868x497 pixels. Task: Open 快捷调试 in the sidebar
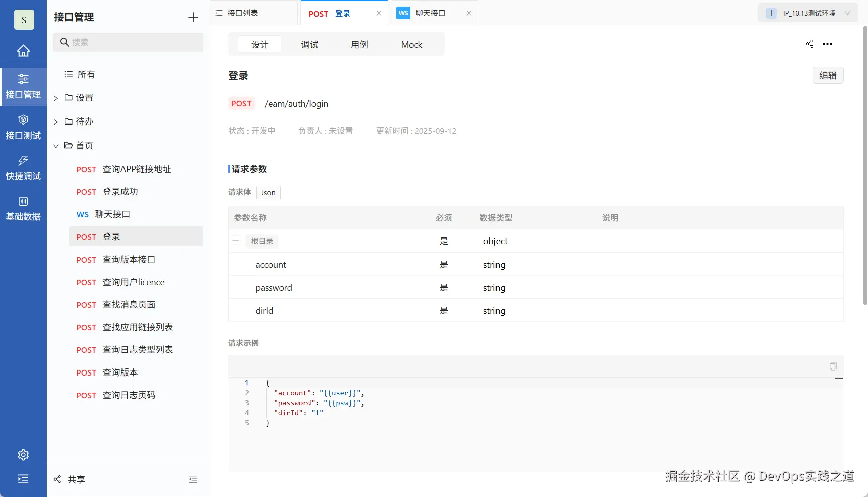point(23,168)
